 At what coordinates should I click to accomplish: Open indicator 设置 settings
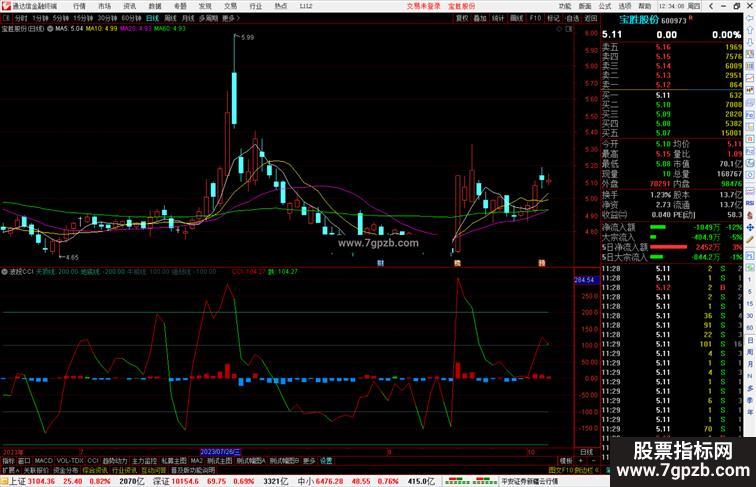click(326, 461)
